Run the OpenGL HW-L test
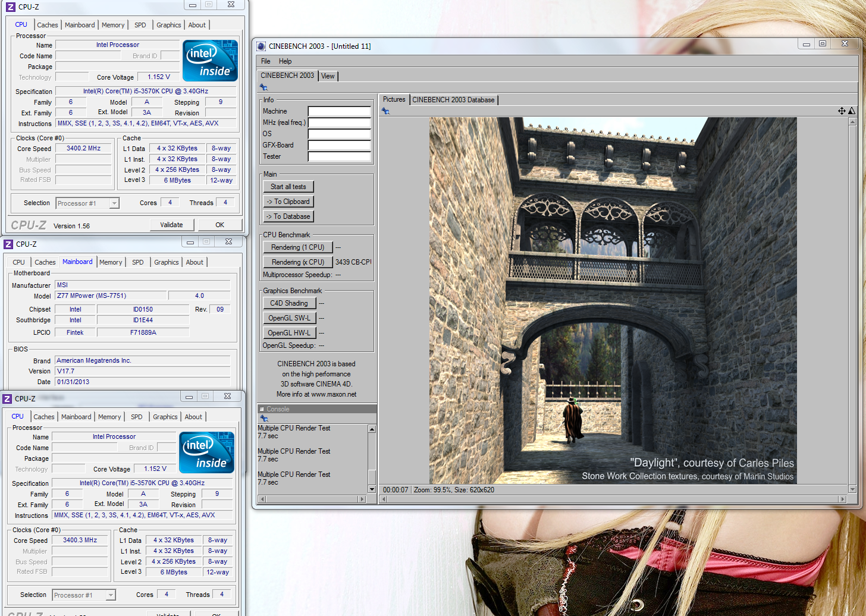 pyautogui.click(x=289, y=333)
